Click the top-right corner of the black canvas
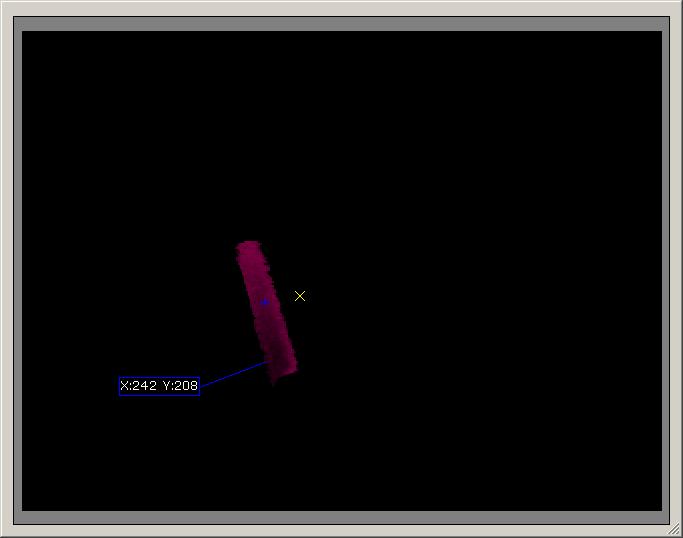683x538 pixels. tap(660, 33)
